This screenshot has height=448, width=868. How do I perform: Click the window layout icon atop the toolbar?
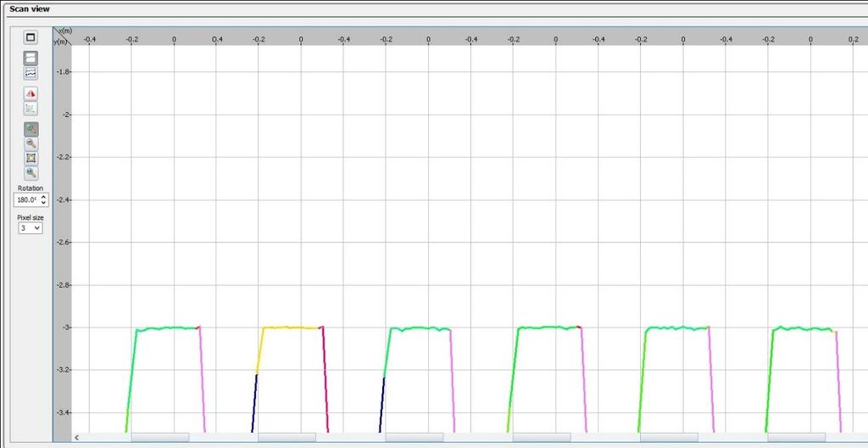pos(31,37)
